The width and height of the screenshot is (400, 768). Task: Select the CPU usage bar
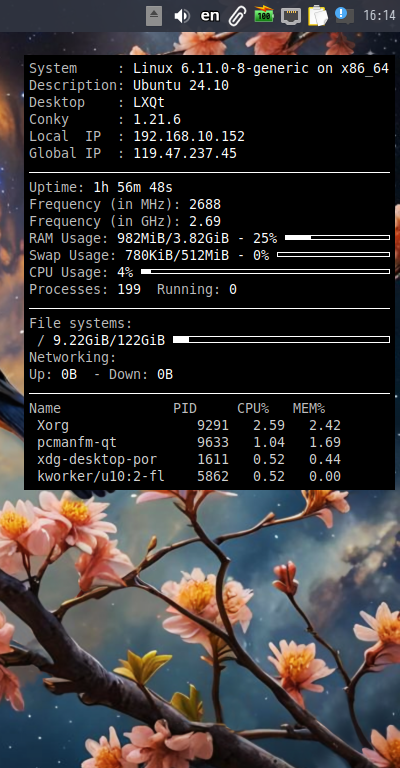265,271
